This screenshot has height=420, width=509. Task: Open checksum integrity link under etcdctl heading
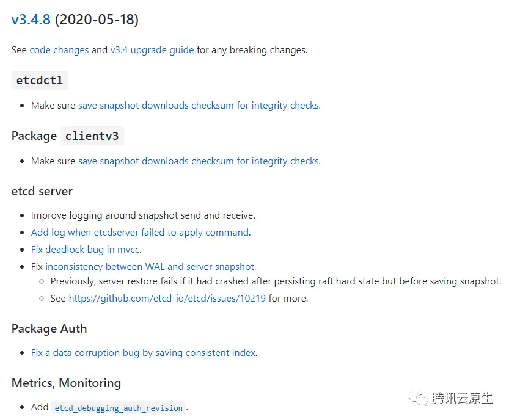tap(198, 106)
